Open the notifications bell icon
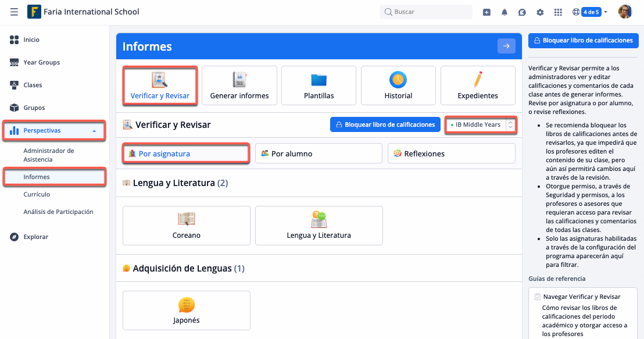This screenshot has width=644, height=339. coord(505,12)
